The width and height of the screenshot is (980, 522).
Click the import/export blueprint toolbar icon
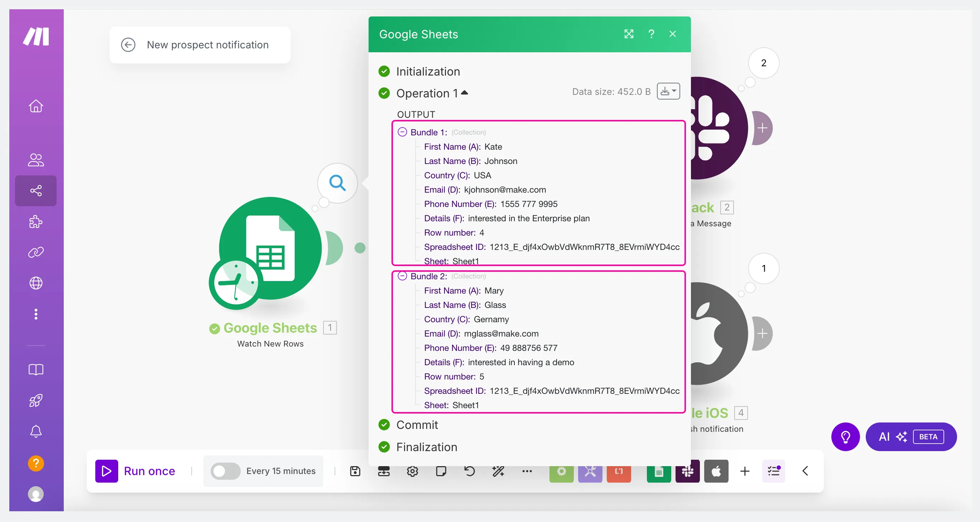click(384, 471)
